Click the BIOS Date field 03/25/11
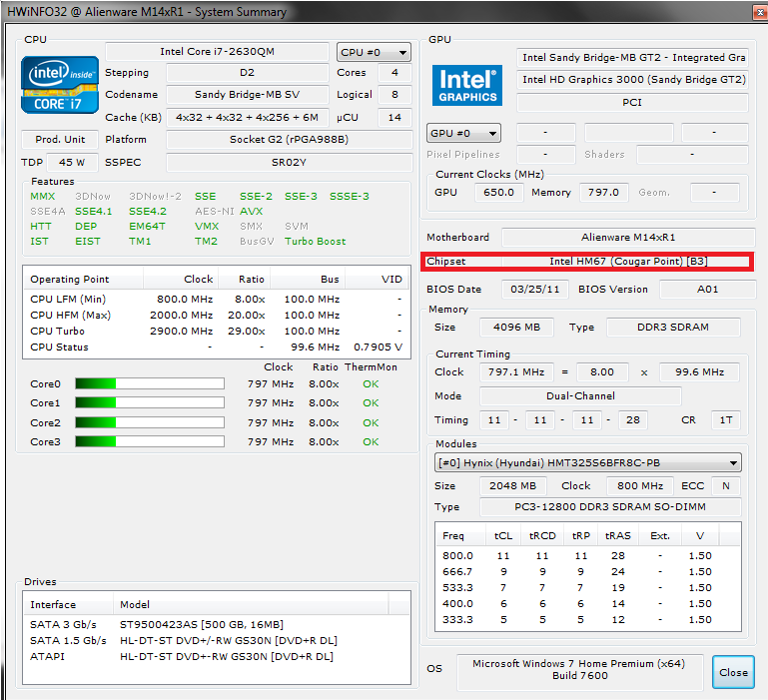 tap(535, 290)
